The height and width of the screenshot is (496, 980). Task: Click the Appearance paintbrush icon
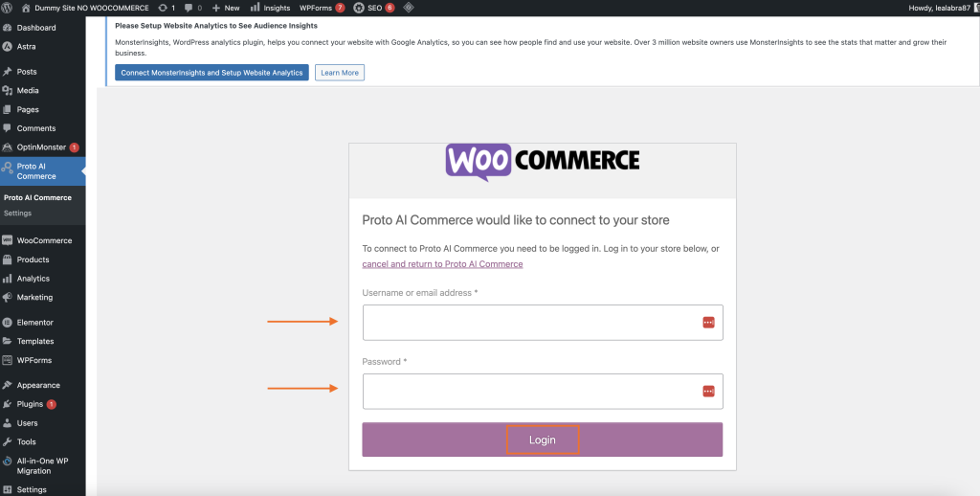[x=7, y=385]
